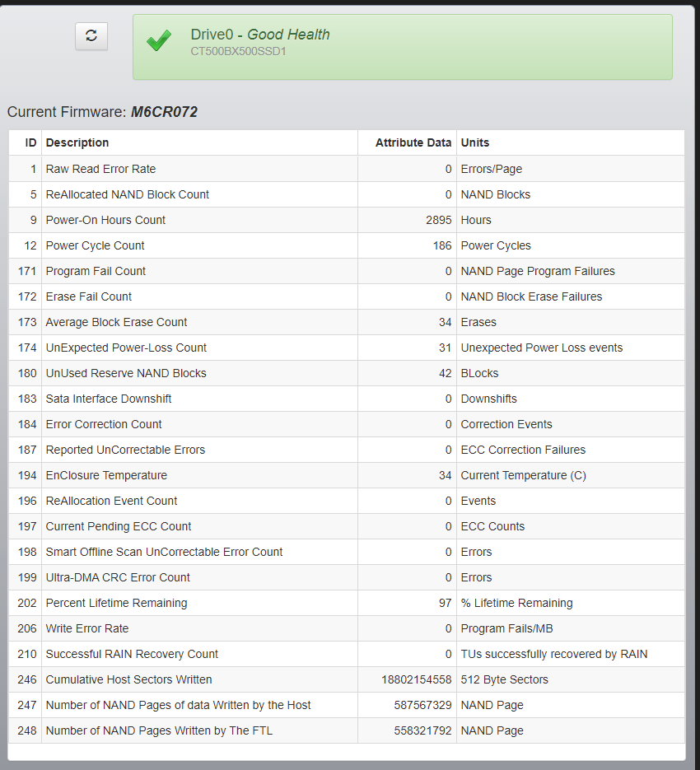
Task: Click the 18802154558 sectors value
Action: (x=417, y=679)
